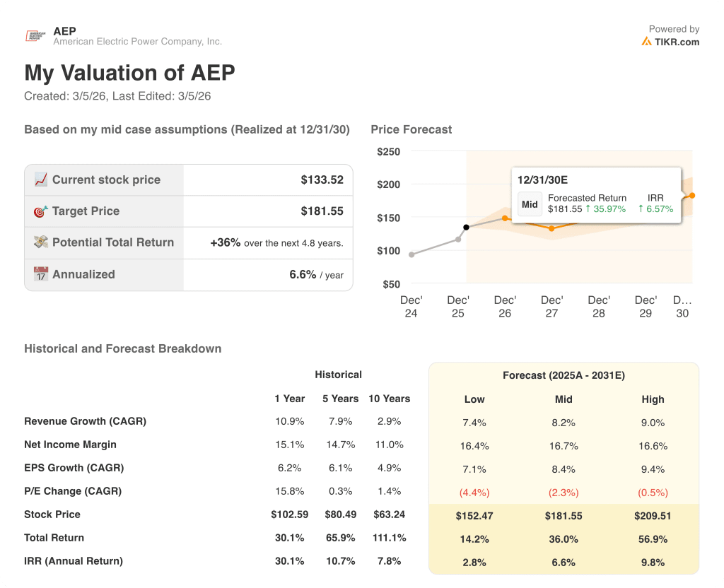Click the TIKR logo icon

646,42
